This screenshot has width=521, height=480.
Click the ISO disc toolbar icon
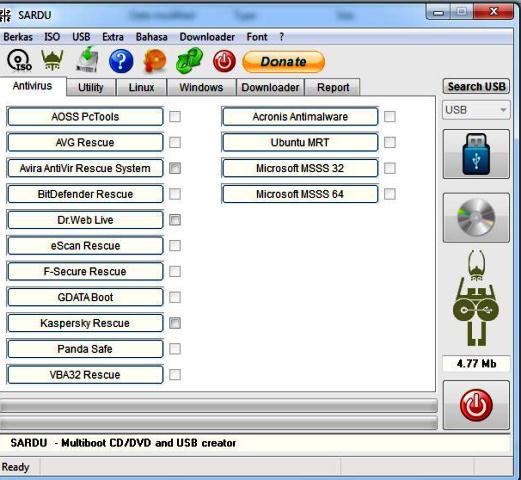point(19,61)
